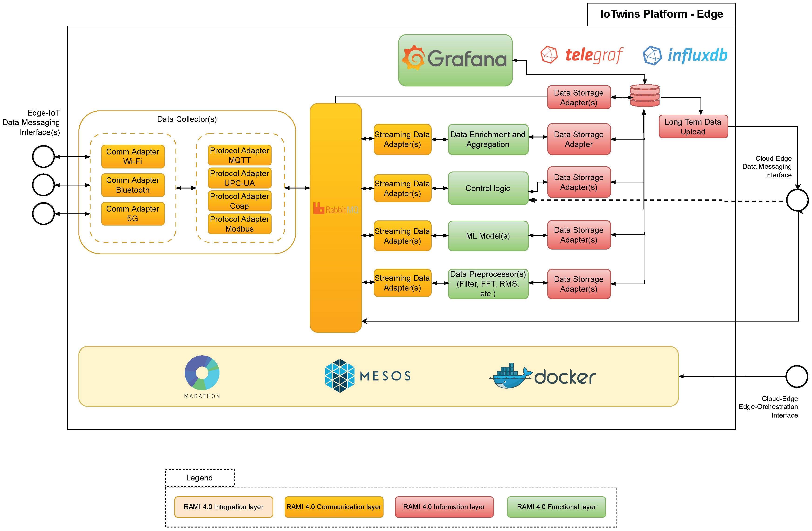812x531 pixels.
Task: Click the telegraf logo
Action: [582, 55]
